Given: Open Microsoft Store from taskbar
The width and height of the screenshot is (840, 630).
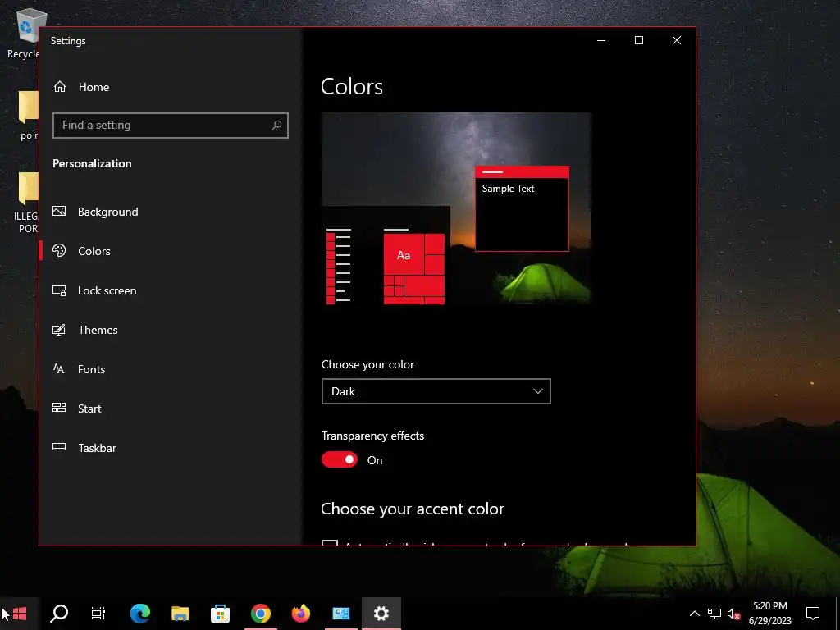Looking at the screenshot, I should click(220, 614).
